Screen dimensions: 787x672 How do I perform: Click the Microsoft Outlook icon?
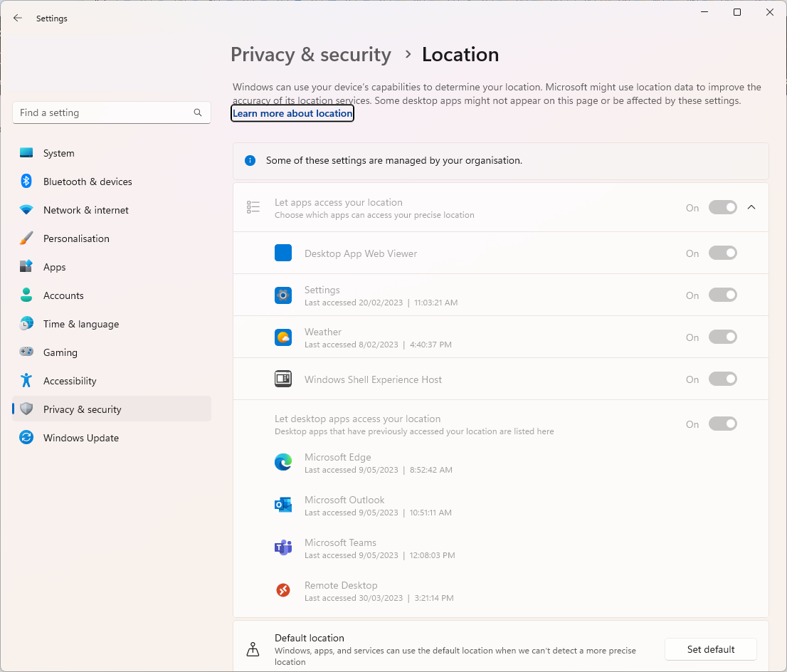(283, 505)
